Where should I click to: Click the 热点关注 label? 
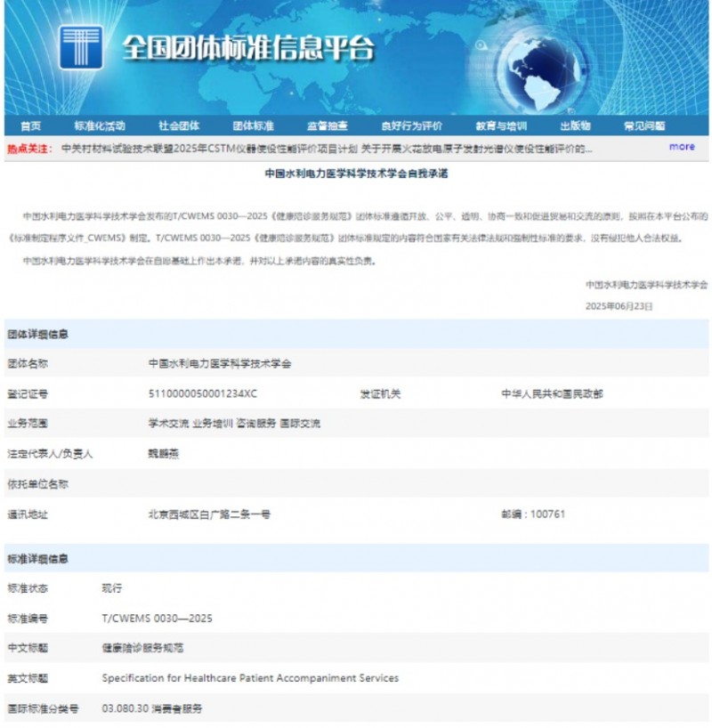[x=29, y=149]
